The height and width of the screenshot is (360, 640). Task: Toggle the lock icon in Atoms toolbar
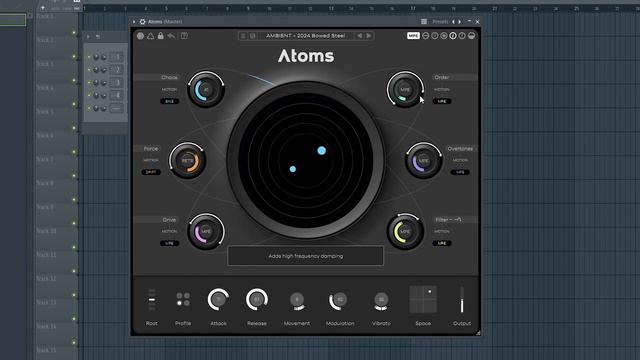point(160,36)
